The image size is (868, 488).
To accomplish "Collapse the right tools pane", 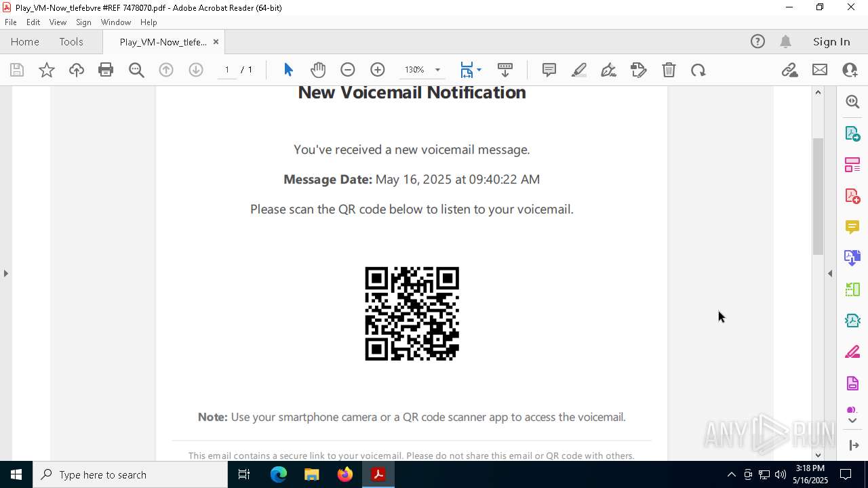I will [x=853, y=445].
